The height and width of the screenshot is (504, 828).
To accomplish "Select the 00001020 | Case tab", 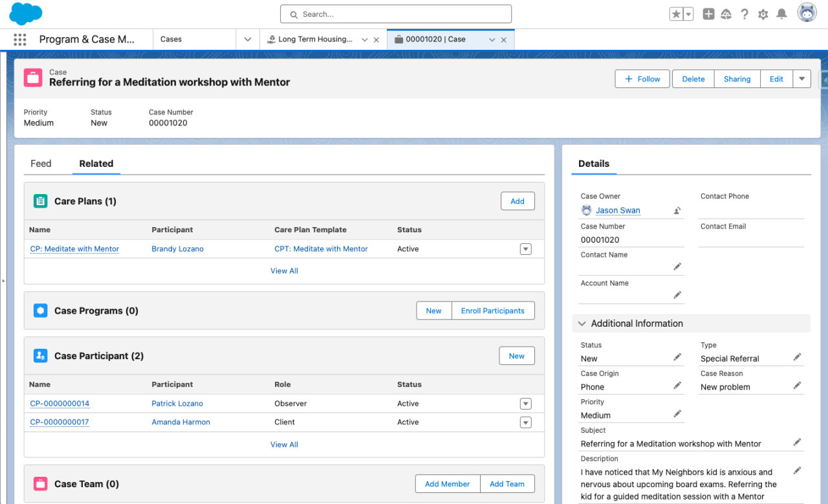I will click(436, 39).
